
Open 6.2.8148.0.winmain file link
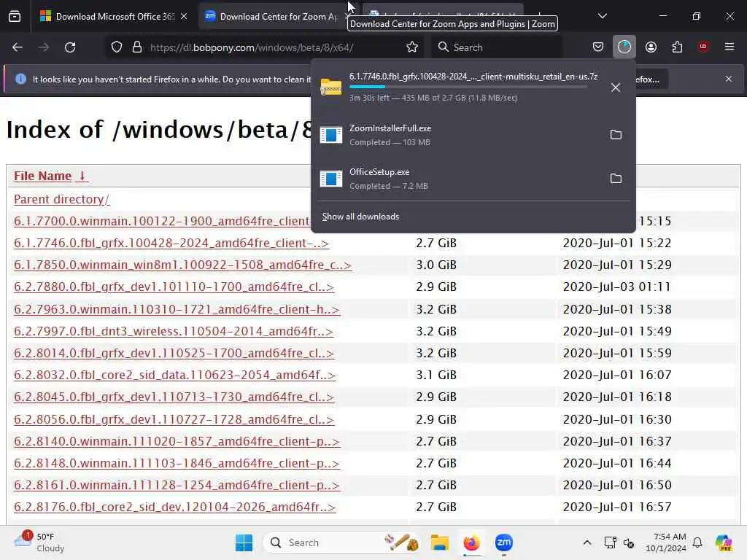pyautogui.click(x=177, y=463)
